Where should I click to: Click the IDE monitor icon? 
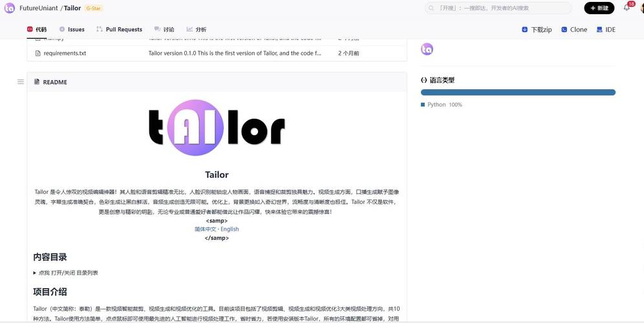599,30
